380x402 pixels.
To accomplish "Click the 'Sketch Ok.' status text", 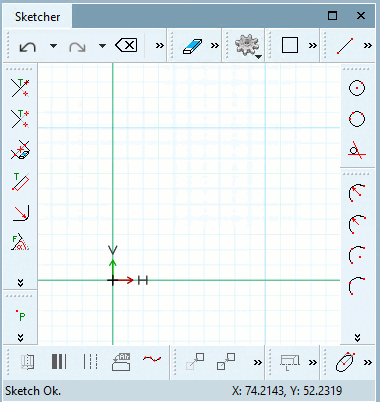I will [x=33, y=391].
